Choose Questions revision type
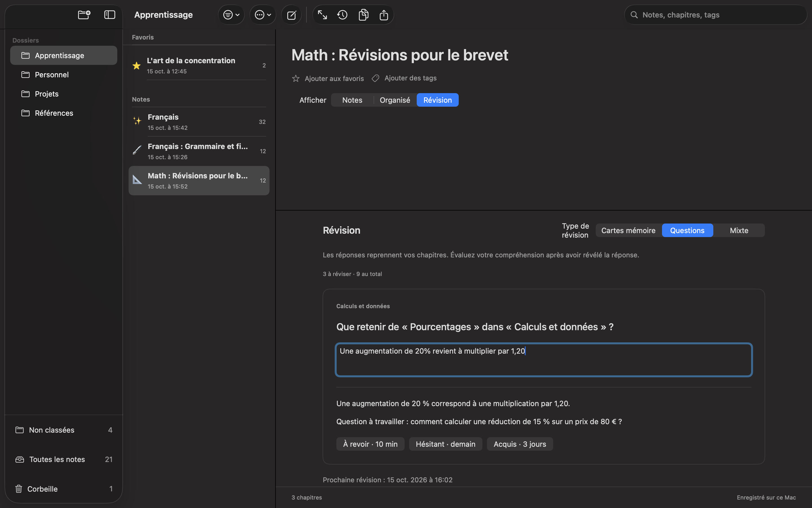The width and height of the screenshot is (812, 508). point(687,231)
